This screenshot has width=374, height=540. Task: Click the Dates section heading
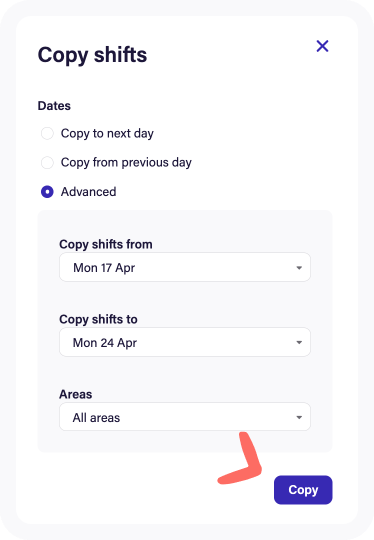tap(54, 106)
